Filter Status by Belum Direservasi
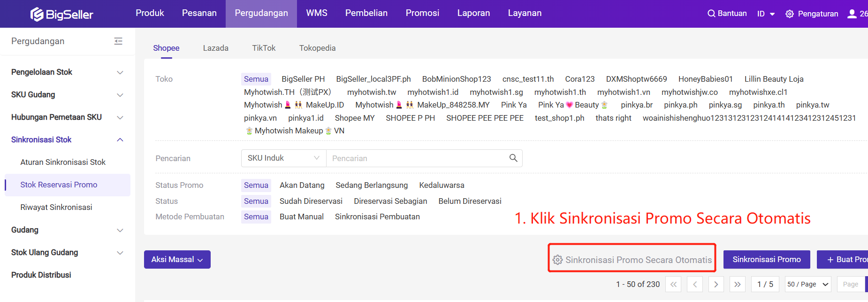Viewport: 868px width, 302px height. (470, 201)
